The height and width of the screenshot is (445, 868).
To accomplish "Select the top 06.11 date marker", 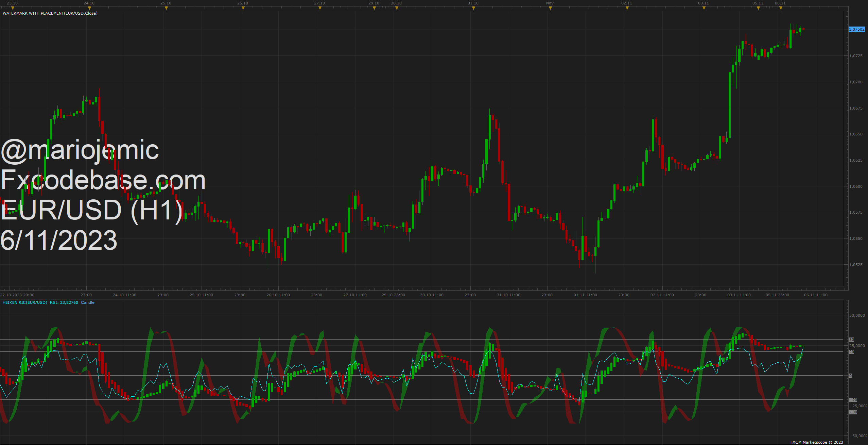I will 780,3.
